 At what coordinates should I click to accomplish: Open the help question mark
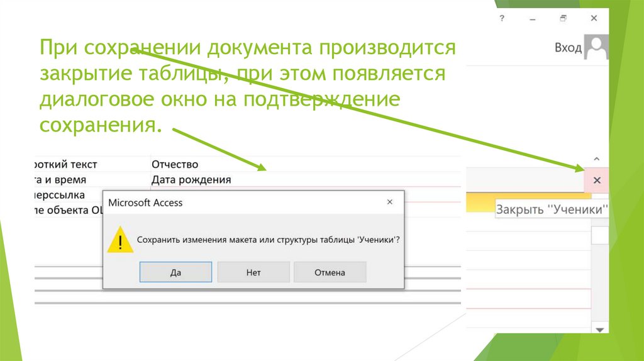(502, 18)
